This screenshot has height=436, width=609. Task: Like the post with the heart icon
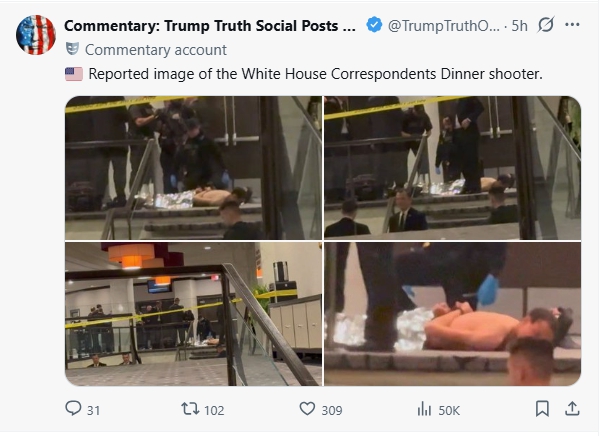coord(307,409)
